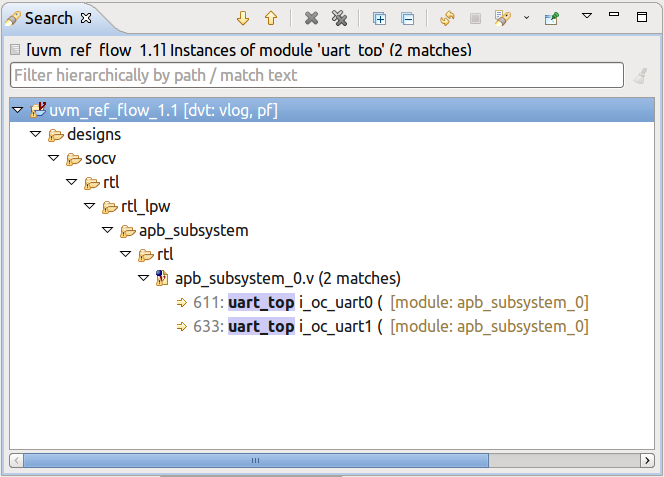664x477 pixels.
Task: Select the uvm_ref_flow_1.1 project row
Action: click(332, 110)
